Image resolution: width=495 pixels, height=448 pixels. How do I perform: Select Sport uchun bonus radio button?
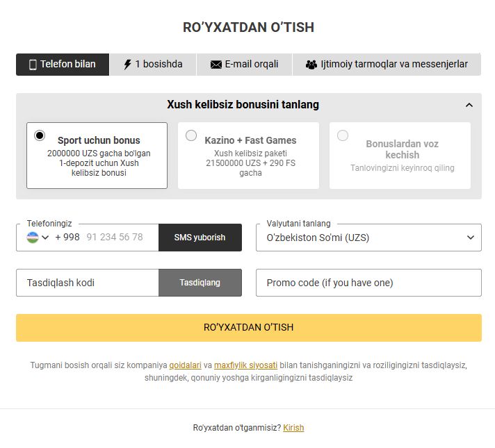[x=40, y=135]
